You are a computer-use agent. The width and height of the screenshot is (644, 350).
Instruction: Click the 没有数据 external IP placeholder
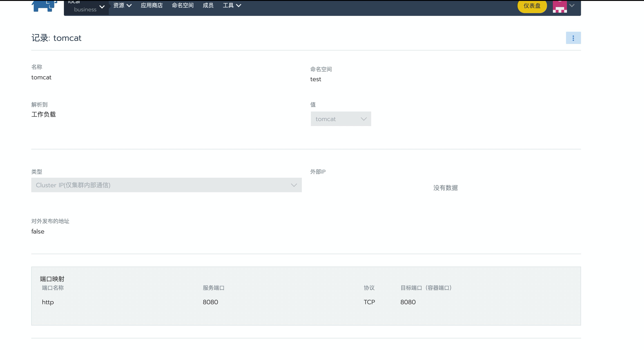[445, 188]
